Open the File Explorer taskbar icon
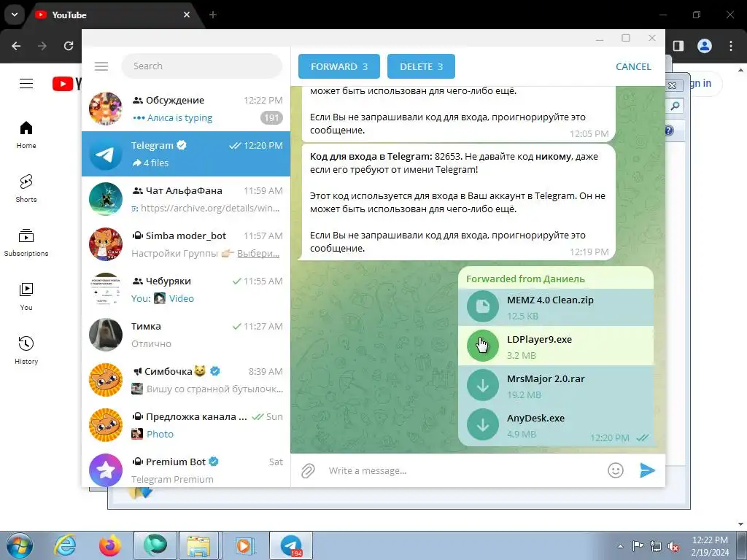The width and height of the screenshot is (747, 560). point(198,545)
